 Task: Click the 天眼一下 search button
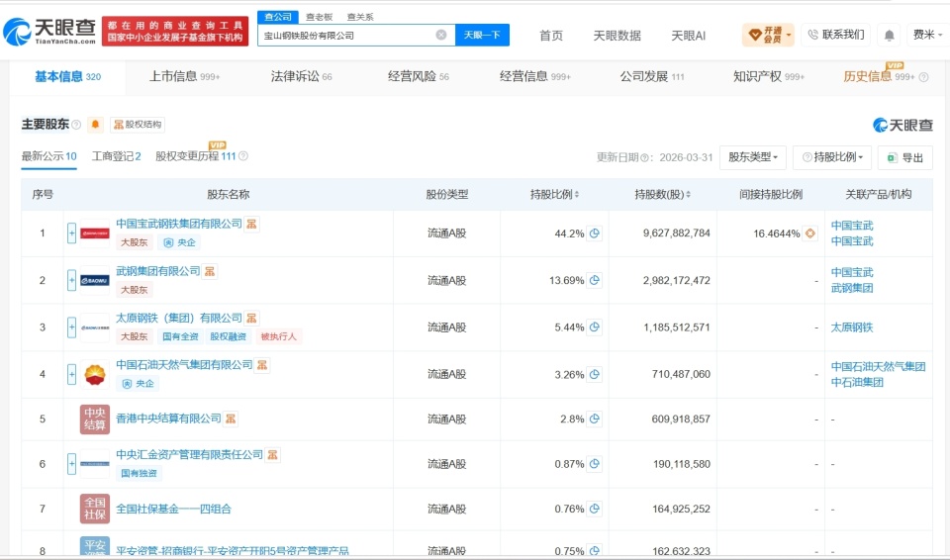[482, 36]
